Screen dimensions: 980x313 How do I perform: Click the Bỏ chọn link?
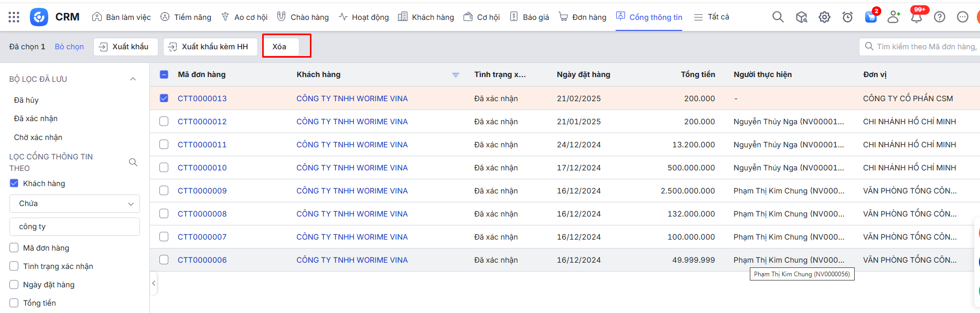tap(69, 47)
